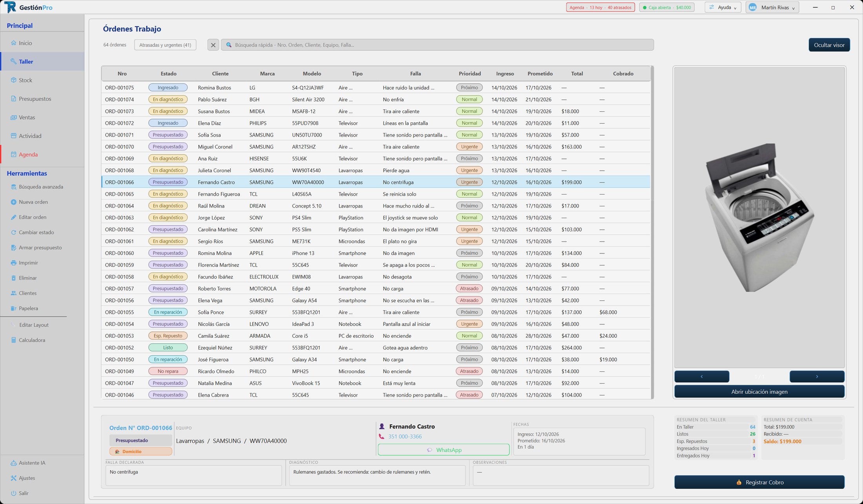This screenshot has height=504, width=863.
Task: Open the Ayuda dropdown menu
Action: click(x=723, y=7)
